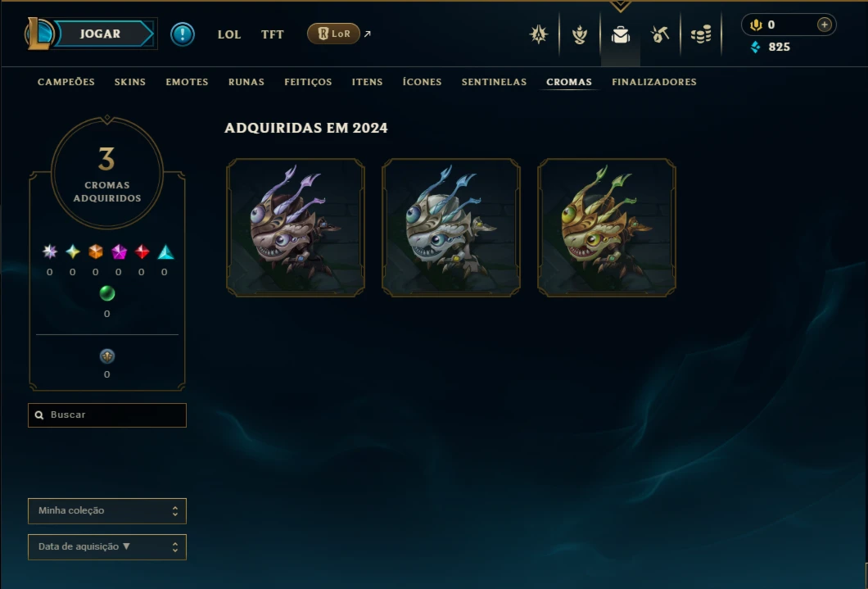
Task: Click the League of Legends logo icon
Action: (38, 34)
